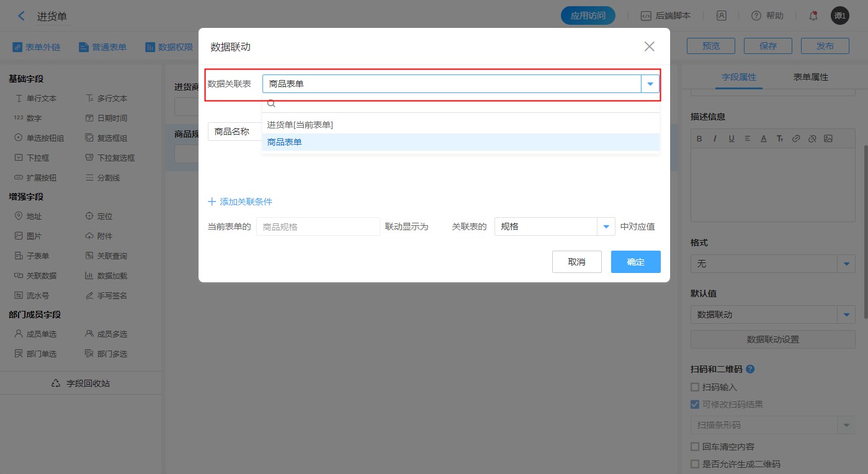Click the notification bell icon

point(813,16)
